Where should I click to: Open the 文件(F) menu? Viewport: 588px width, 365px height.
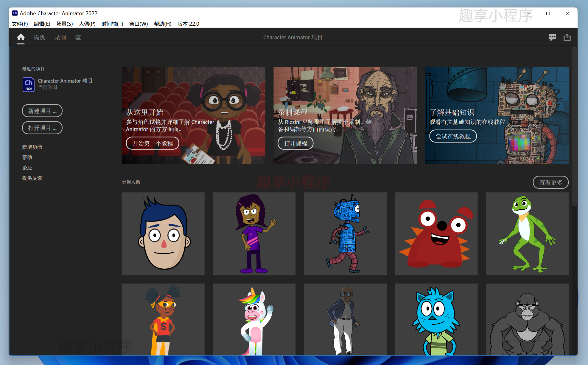pyautogui.click(x=20, y=24)
